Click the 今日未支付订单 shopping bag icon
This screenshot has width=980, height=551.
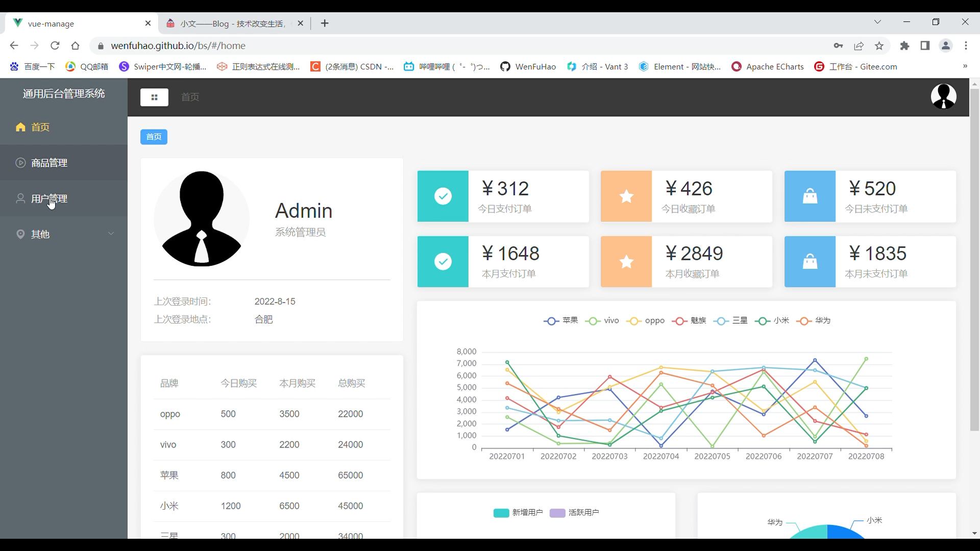point(810,196)
